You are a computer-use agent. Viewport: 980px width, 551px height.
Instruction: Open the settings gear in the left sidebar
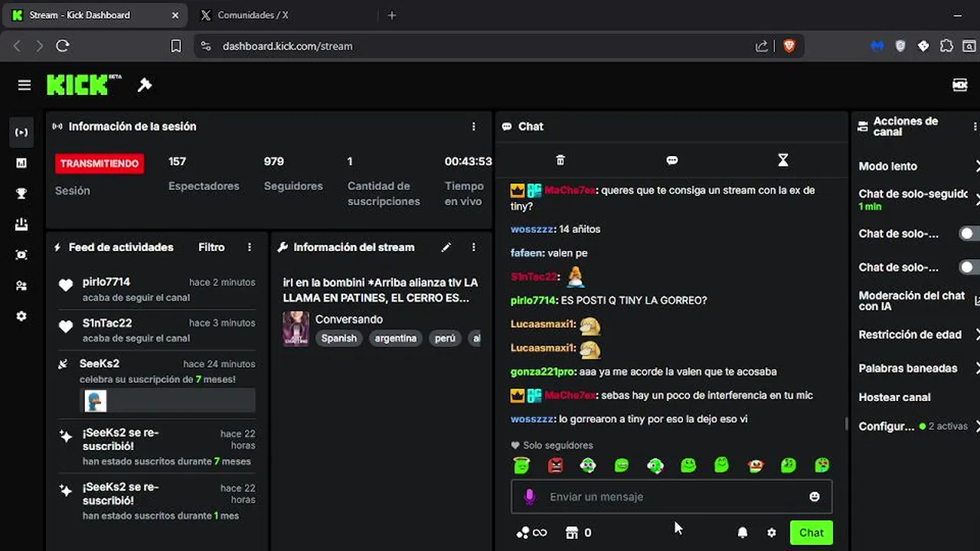tap(21, 315)
